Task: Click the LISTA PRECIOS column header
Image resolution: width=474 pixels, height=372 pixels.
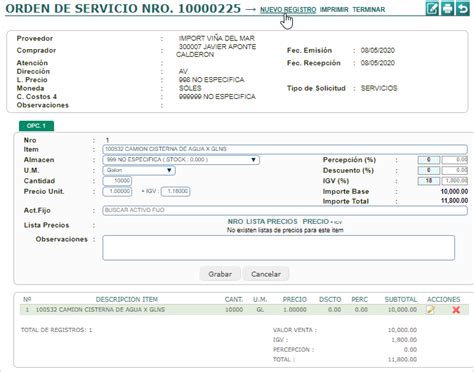Action: pos(272,222)
